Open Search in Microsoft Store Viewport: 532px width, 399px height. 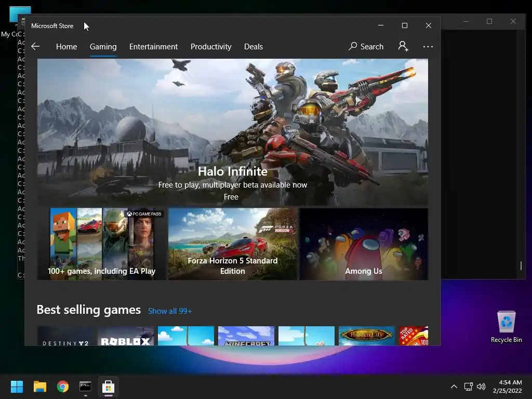(x=366, y=46)
